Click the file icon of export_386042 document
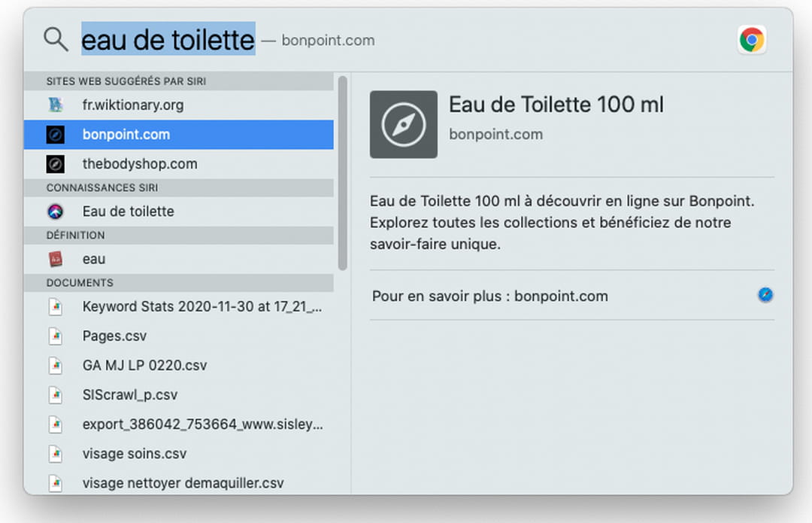This screenshot has height=523, width=812. [56, 424]
